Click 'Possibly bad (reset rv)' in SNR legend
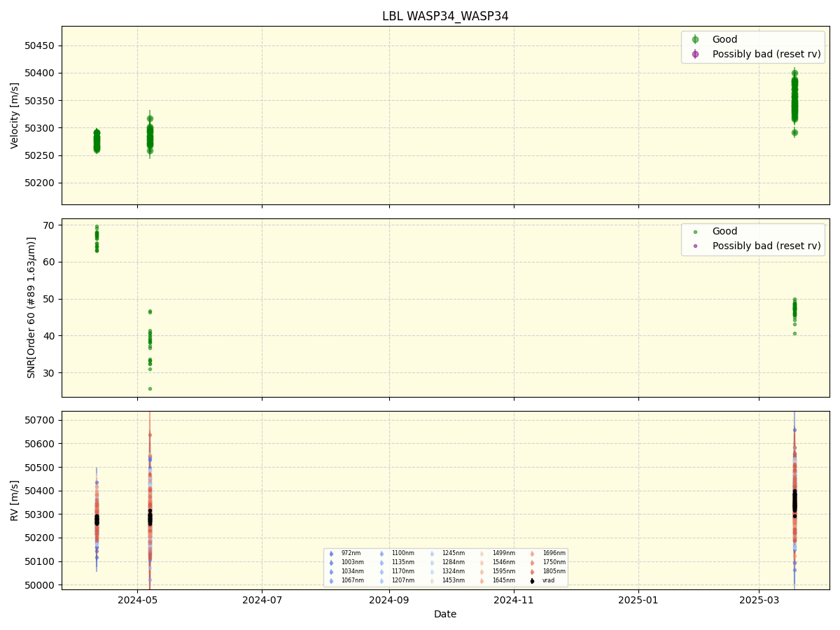The width and height of the screenshot is (840, 630). [766, 246]
